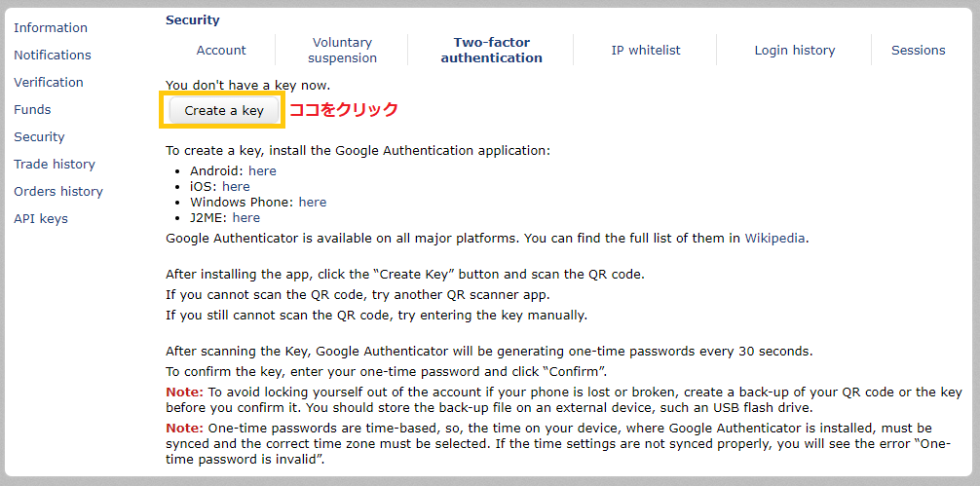
Task: Visit the Wikipedia link
Action: (774, 238)
